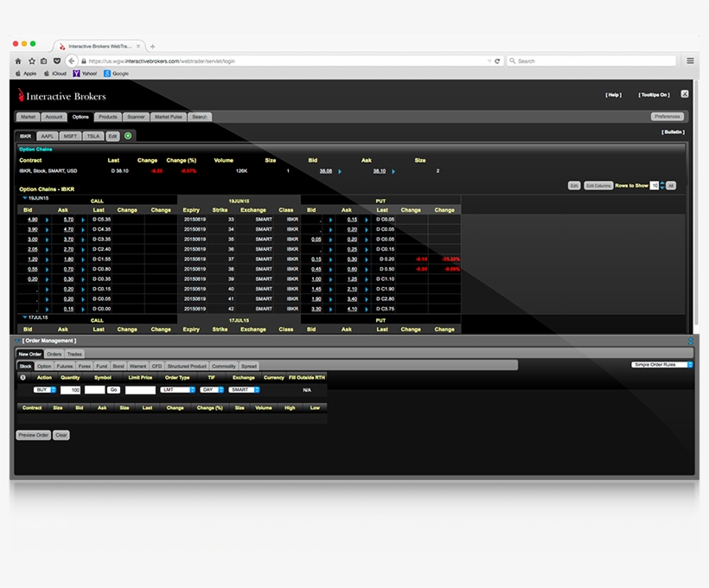The height and width of the screenshot is (588, 709).
Task: Open the Google bookmark
Action: tap(117, 73)
